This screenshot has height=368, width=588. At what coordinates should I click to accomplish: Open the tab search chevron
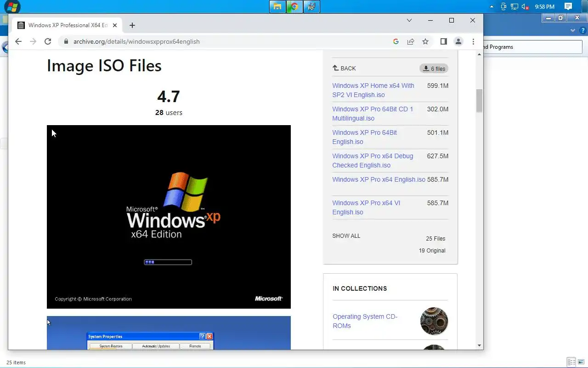coord(409,20)
